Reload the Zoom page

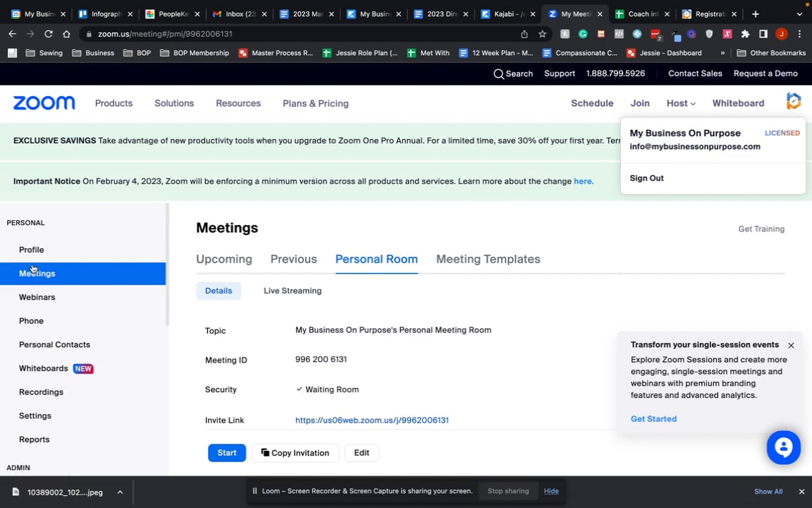point(48,34)
